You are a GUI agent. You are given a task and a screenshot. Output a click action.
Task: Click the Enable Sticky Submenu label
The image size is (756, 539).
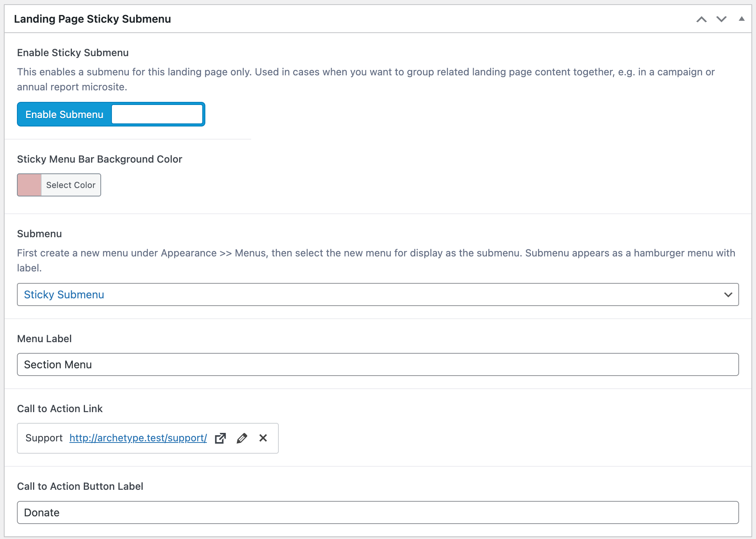point(73,53)
